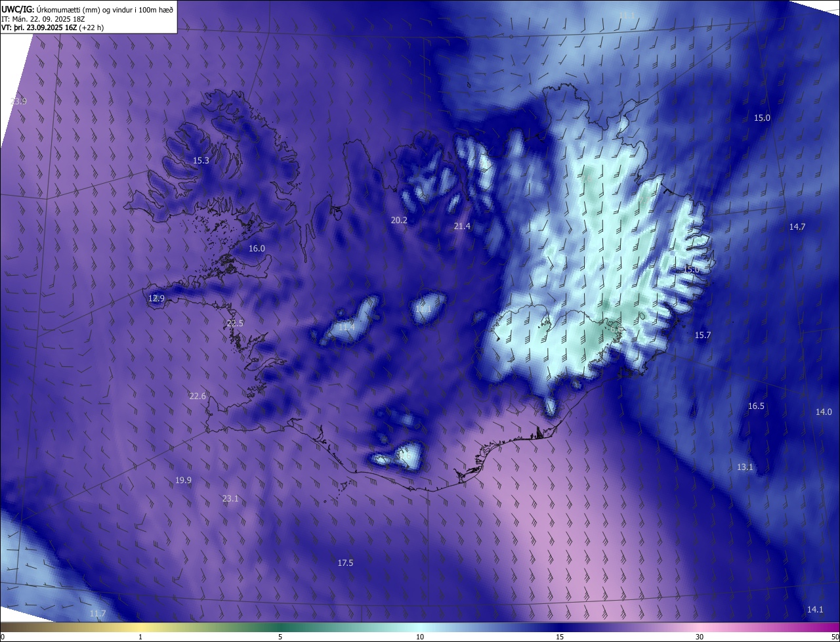Viewport: 840px width, 642px height.
Task: Click the colorbar tick label 50
Action: (834, 637)
